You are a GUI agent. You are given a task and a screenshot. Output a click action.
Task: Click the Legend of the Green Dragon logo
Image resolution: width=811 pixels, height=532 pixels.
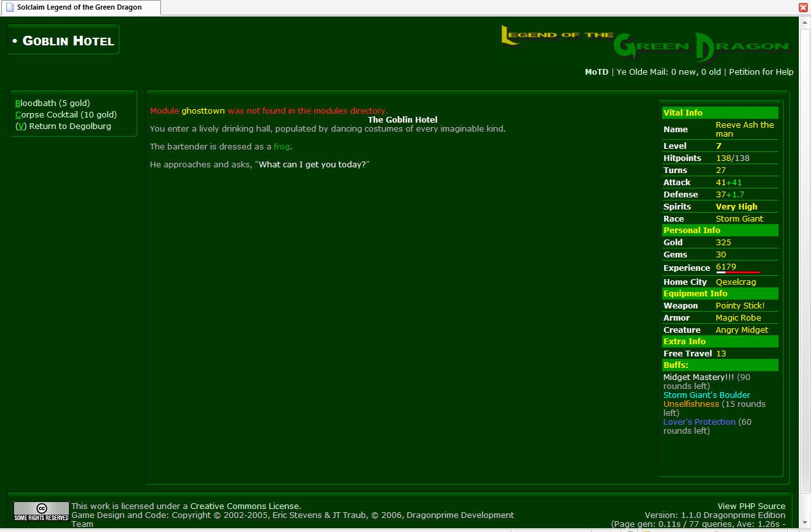pyautogui.click(x=645, y=43)
